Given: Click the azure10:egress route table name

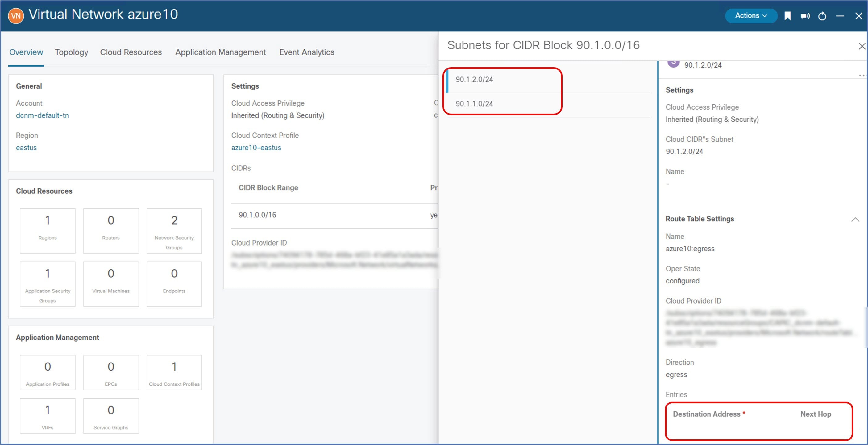Looking at the screenshot, I should (690, 249).
